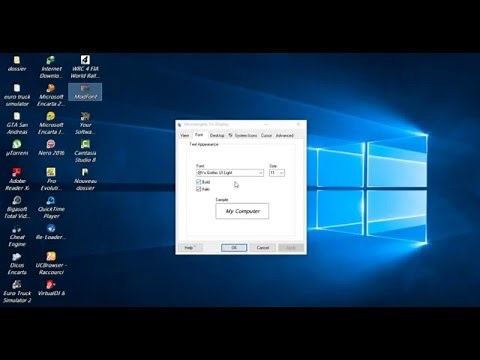Select the Nero 2016 desktop icon
Image resolution: width=480 pixels, height=360 pixels.
51,148
